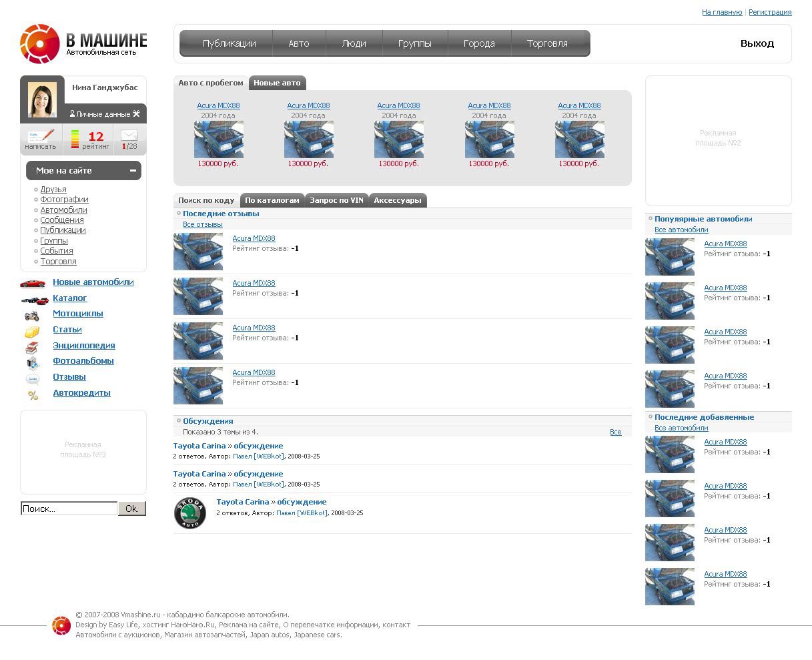The height and width of the screenshot is (660, 812).
Task: Open the last Acura MDX88 used-car thumbnail
Action: pyautogui.click(x=580, y=139)
